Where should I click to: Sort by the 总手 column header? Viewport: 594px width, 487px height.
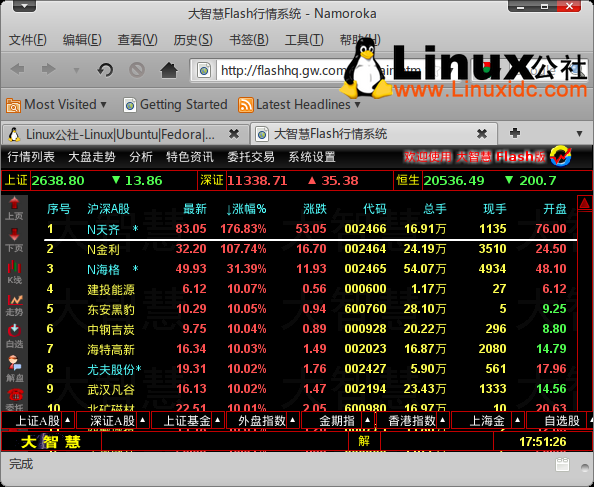coord(435,209)
